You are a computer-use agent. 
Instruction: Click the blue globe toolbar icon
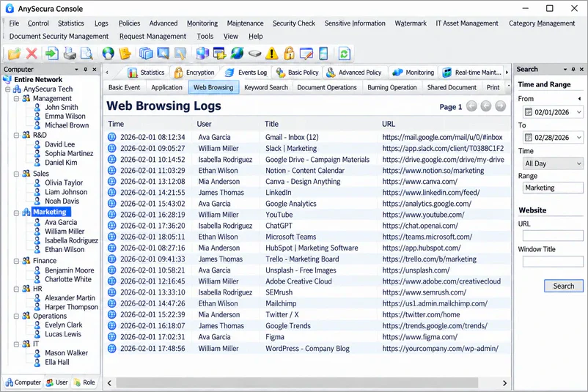point(108,53)
